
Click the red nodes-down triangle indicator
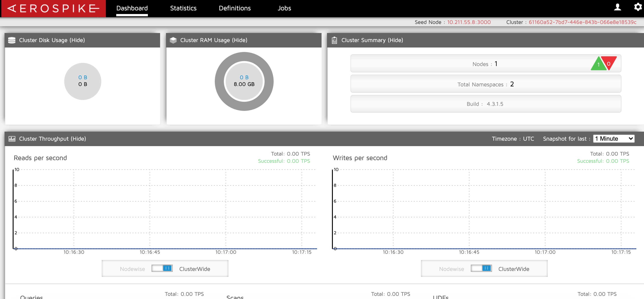(x=609, y=62)
